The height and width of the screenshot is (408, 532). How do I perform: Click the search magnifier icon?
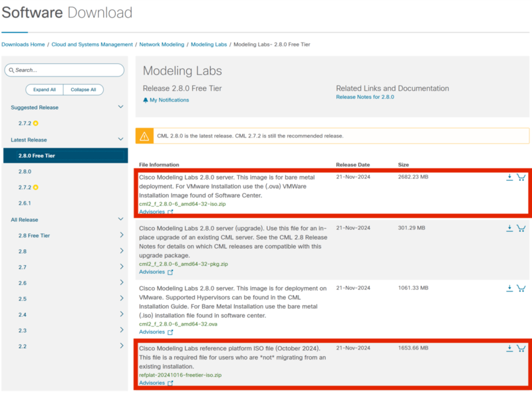(11, 70)
